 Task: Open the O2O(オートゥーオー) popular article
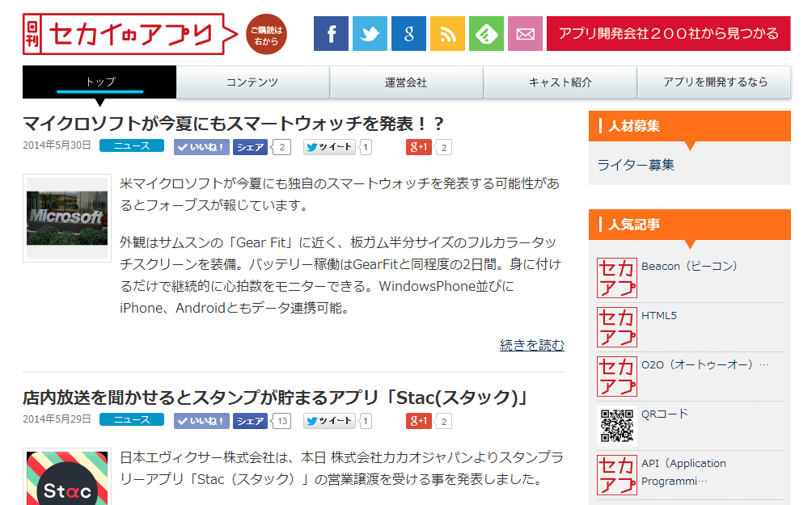click(x=704, y=364)
